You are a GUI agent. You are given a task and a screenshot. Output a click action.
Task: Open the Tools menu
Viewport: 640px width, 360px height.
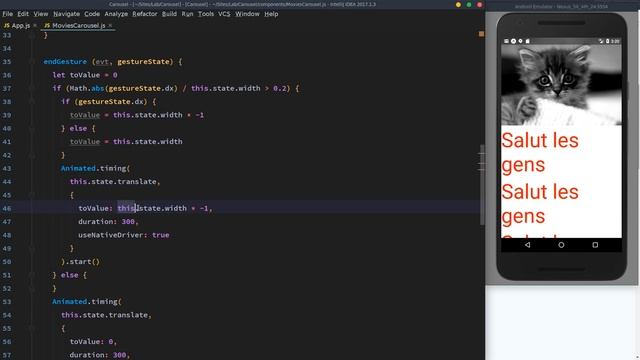[206, 14]
